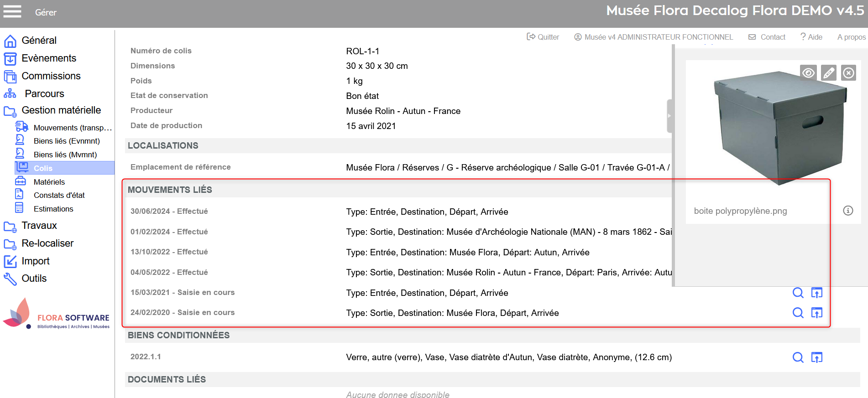Image resolution: width=868 pixels, height=398 pixels.
Task: Open Constats d'état from sidebar
Action: pos(59,195)
